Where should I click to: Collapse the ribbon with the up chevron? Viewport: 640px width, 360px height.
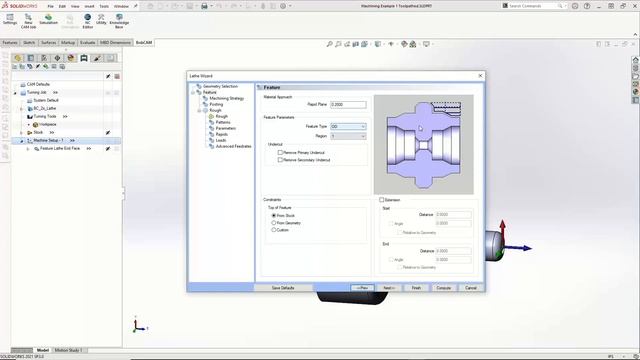point(635,35)
